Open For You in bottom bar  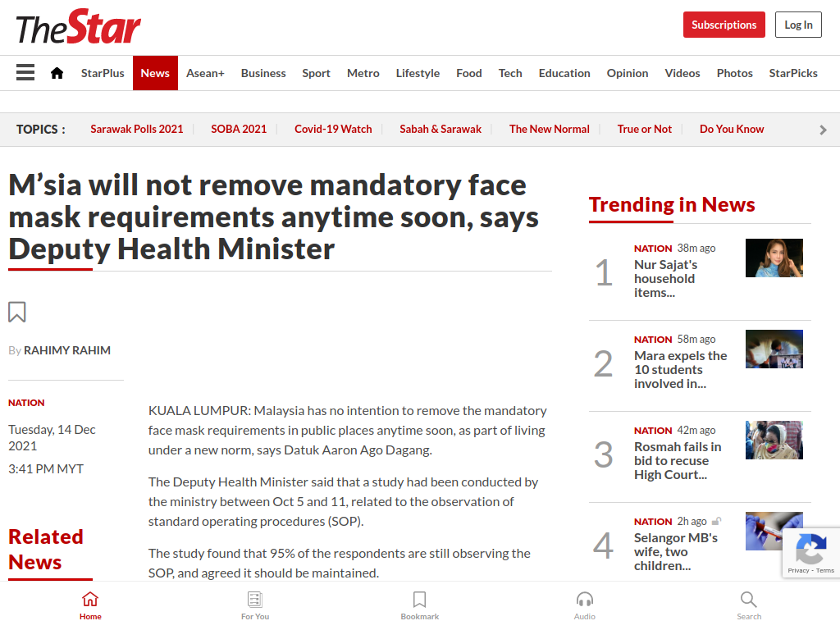(x=255, y=606)
